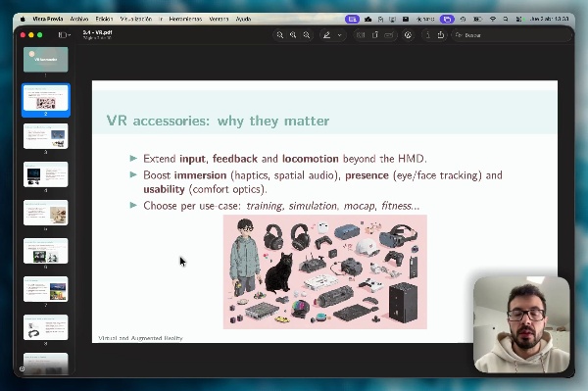Click the Share icon in toolbar
Image resolution: width=588 pixels, height=391 pixels.
[x=441, y=35]
